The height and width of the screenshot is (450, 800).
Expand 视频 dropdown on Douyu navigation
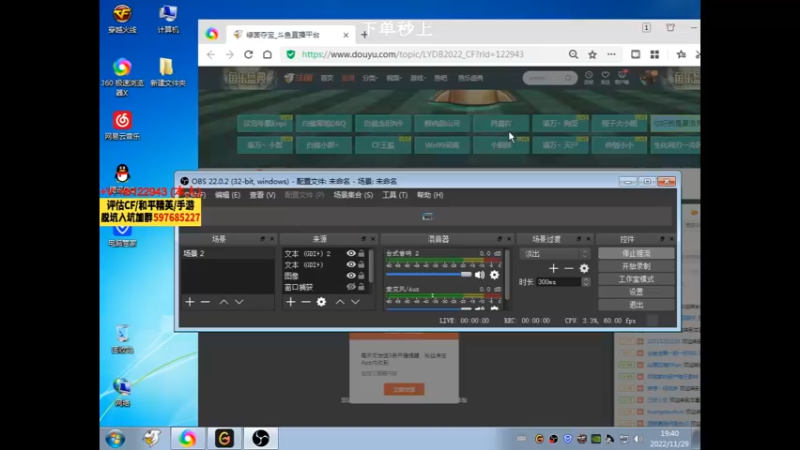coord(393,78)
